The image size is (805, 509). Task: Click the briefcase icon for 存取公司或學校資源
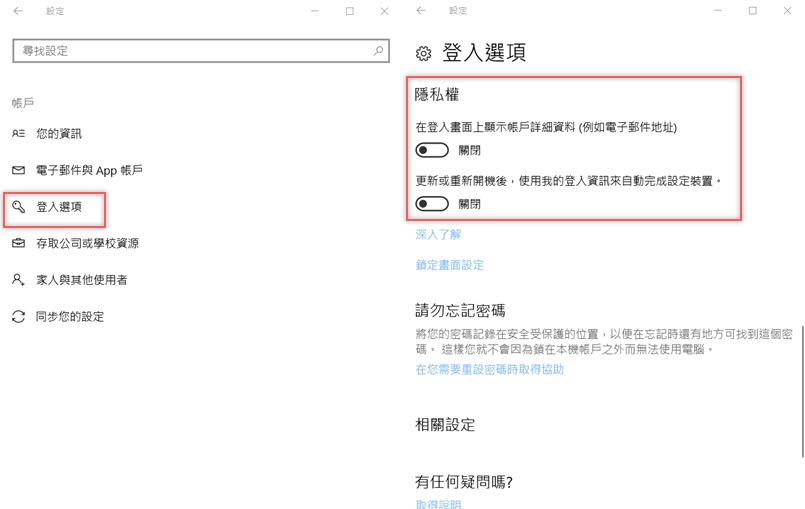pyautogui.click(x=18, y=243)
